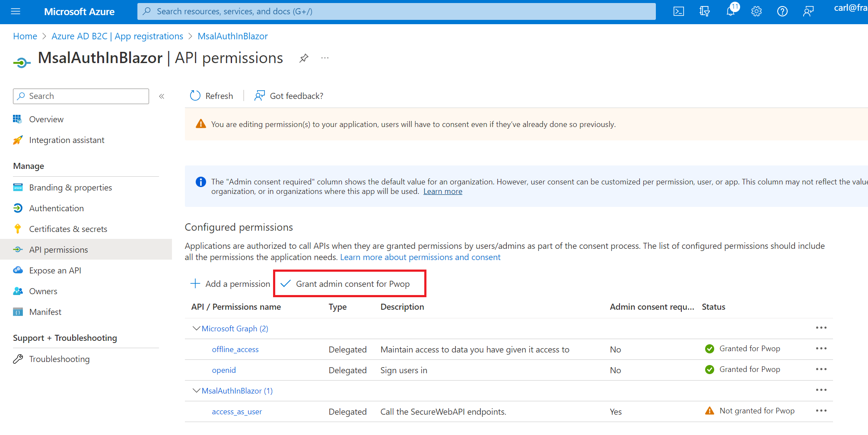Click 'Call the SecureWebAPI endpoints.' description
The image size is (868, 435).
[443, 412]
